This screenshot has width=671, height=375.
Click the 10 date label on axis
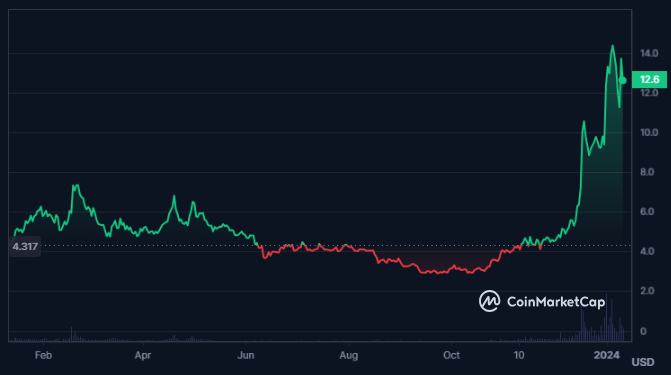point(519,355)
